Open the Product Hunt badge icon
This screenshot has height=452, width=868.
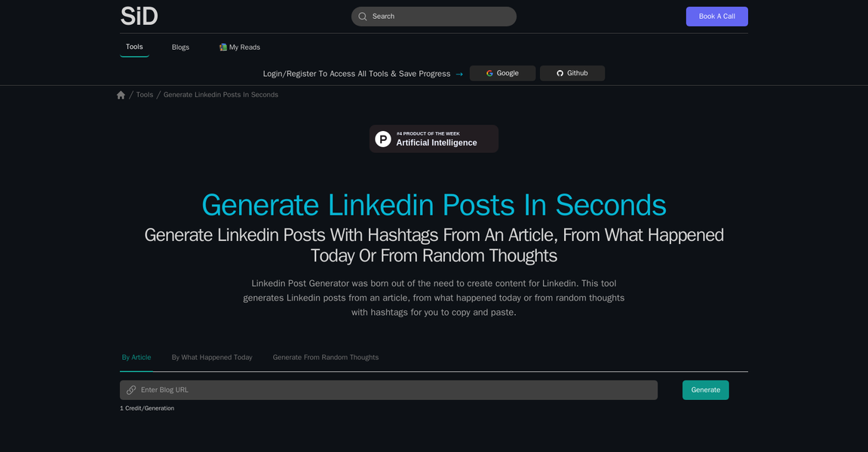coord(383,139)
